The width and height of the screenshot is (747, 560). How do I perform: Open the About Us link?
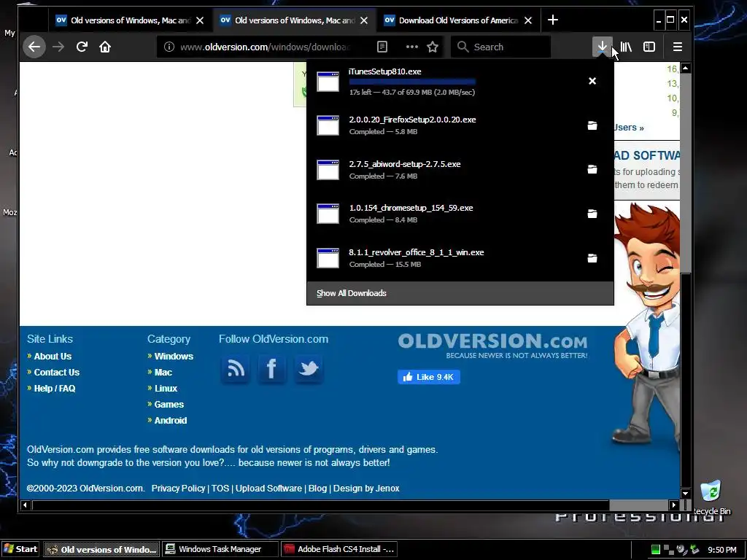[x=53, y=356]
